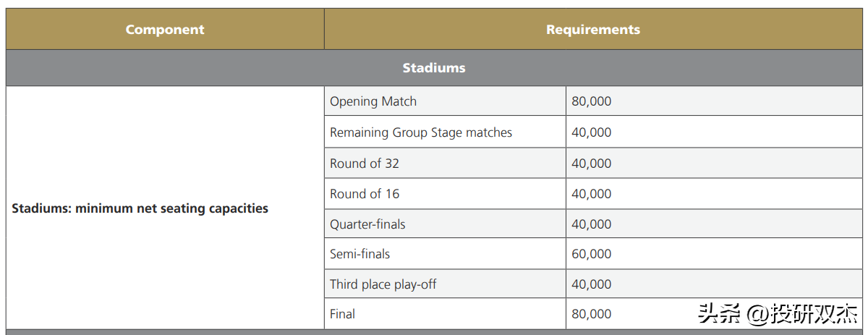This screenshot has height=335, width=868.
Task: Select the Remaining Group Stage matches cell
Action: click(445, 132)
